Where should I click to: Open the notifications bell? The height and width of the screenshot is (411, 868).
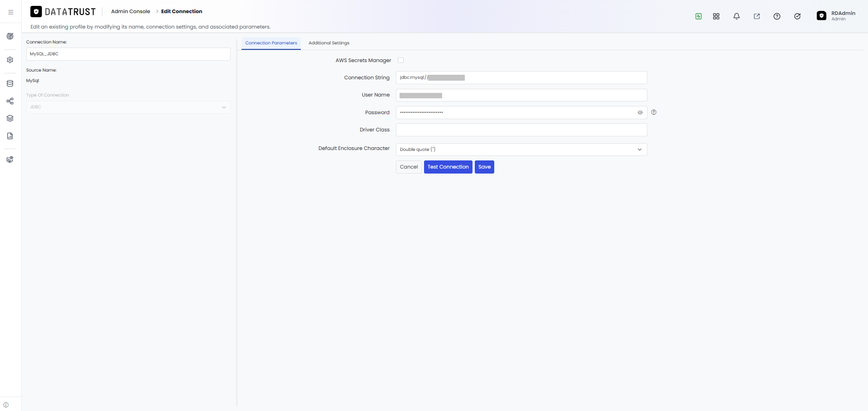[x=737, y=16]
